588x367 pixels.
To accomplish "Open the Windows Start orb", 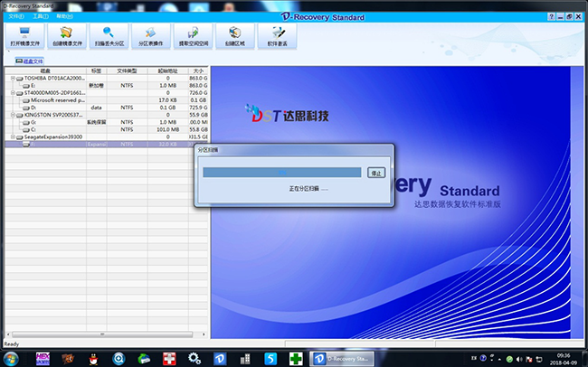I will pos(11,359).
